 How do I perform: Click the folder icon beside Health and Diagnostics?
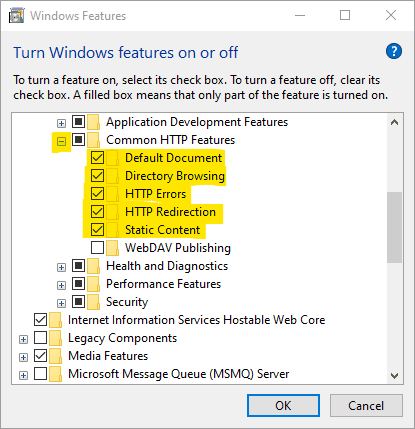[94, 266]
